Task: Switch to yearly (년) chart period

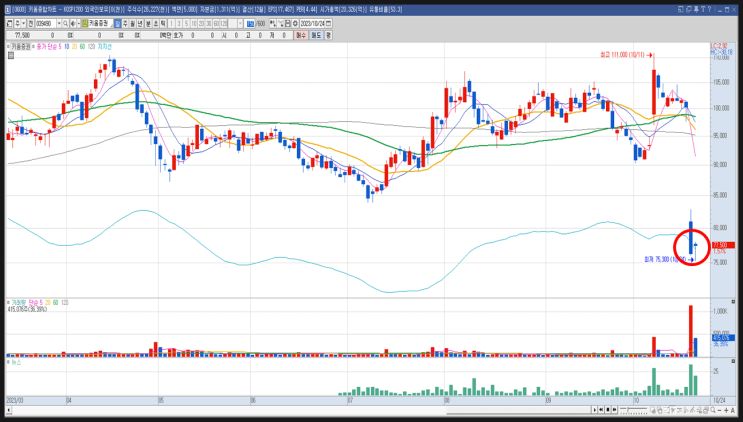Action: (140, 23)
